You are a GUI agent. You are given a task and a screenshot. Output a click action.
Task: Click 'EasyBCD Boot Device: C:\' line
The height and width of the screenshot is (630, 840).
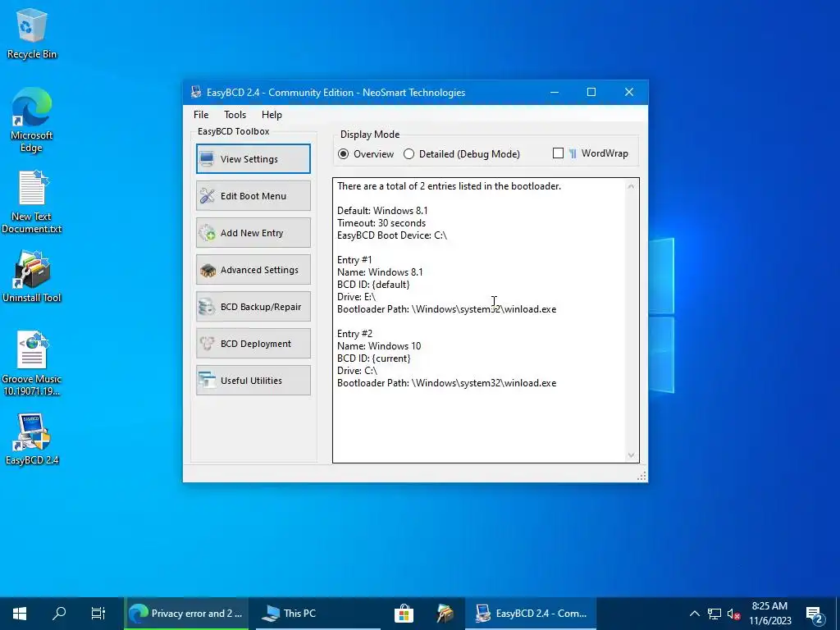point(391,235)
